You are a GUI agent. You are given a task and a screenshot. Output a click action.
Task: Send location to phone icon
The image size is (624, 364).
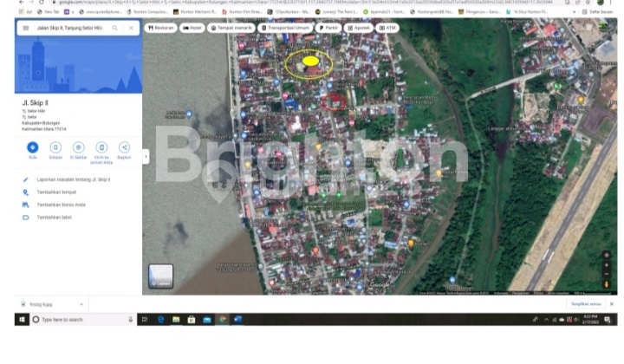[101, 147]
